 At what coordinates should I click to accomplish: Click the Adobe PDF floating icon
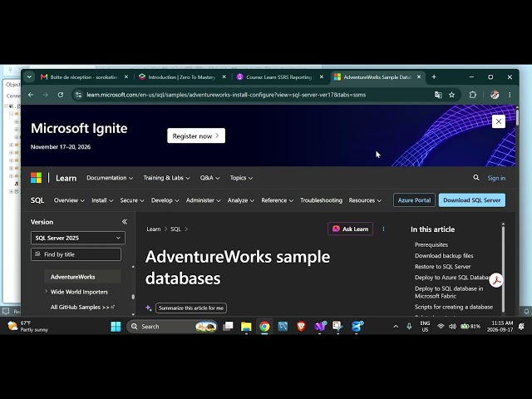[496, 280]
